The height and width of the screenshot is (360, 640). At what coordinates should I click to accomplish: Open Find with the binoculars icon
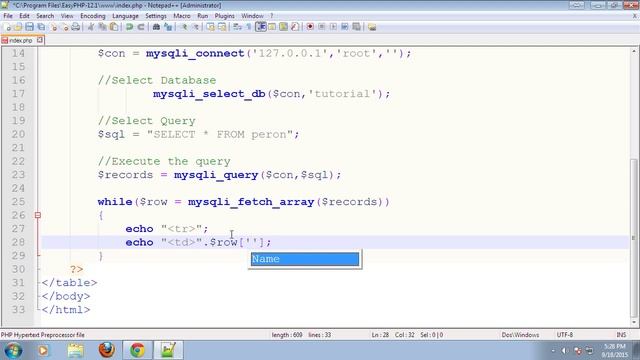[156, 27]
